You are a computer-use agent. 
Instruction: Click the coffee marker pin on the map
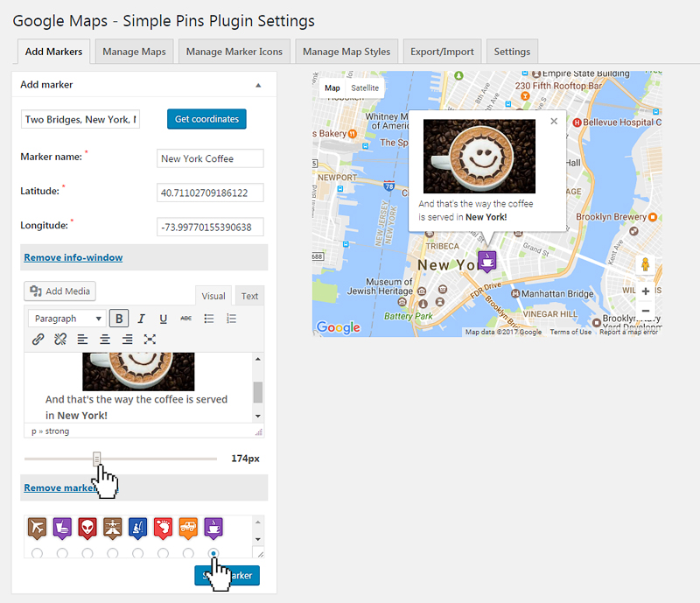tap(487, 262)
